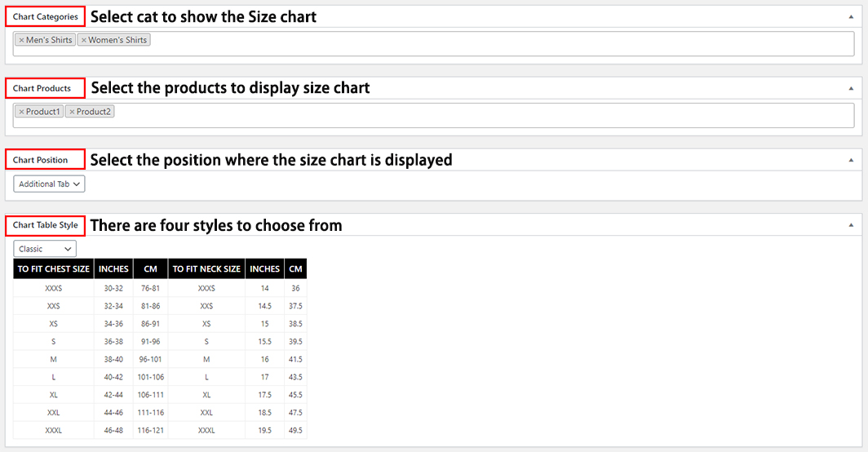Click the TO FIT NECK SIZE column header
The height and width of the screenshot is (452, 868).
click(x=206, y=269)
